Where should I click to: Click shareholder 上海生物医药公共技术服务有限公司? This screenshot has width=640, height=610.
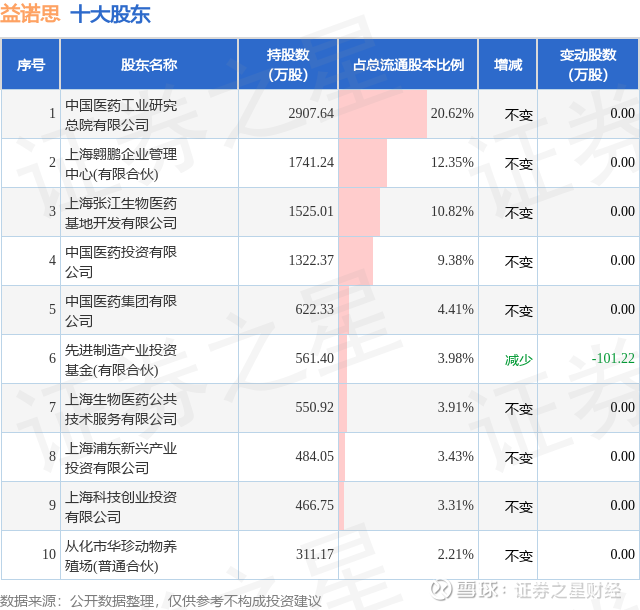coord(121,409)
